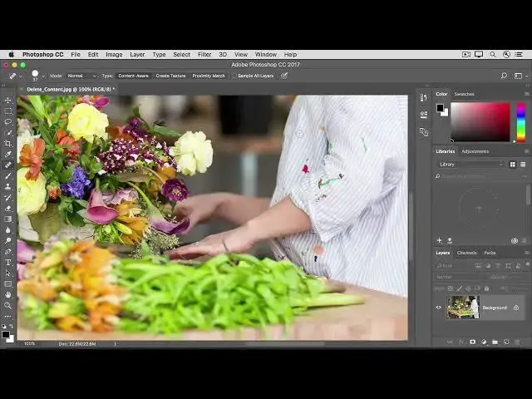The width and height of the screenshot is (532, 399).
Task: Switch to the Adjustments tab
Action: [475, 151]
